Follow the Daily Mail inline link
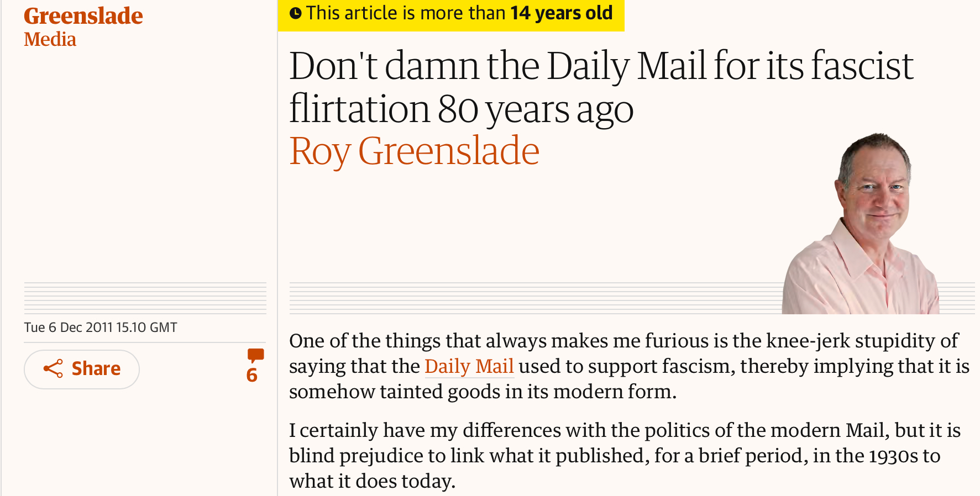Screen dimensions: 980x496 click(x=469, y=366)
